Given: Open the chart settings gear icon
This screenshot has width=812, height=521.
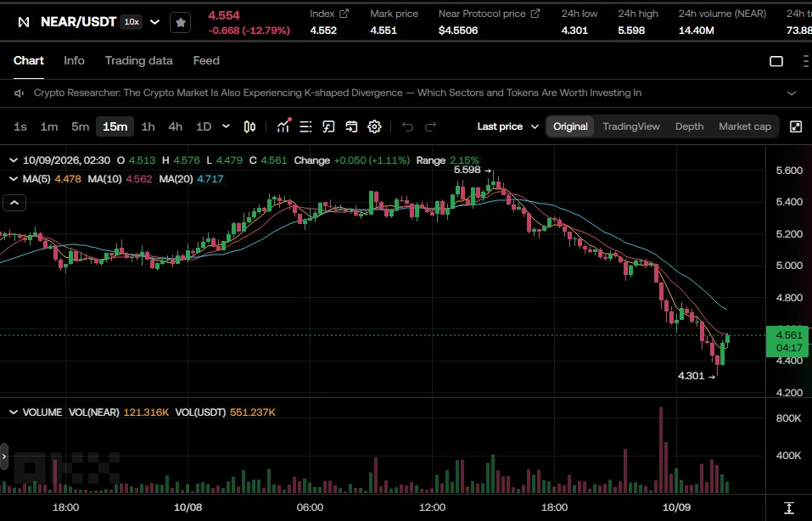Looking at the screenshot, I should point(374,126).
